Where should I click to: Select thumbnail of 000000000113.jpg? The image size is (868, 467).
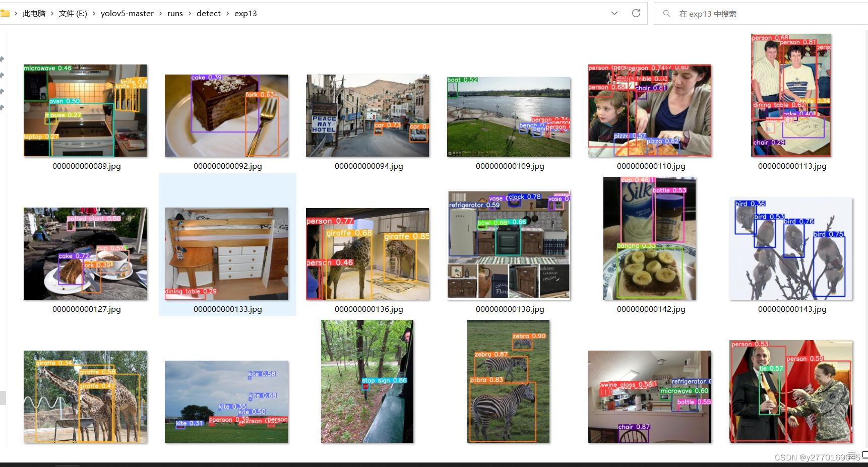pyautogui.click(x=791, y=95)
